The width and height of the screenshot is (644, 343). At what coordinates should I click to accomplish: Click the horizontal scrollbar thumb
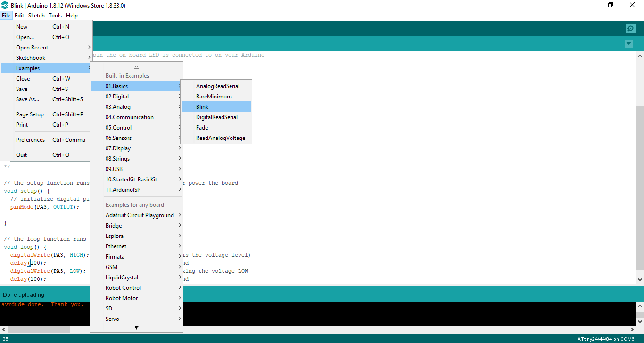(x=39, y=330)
